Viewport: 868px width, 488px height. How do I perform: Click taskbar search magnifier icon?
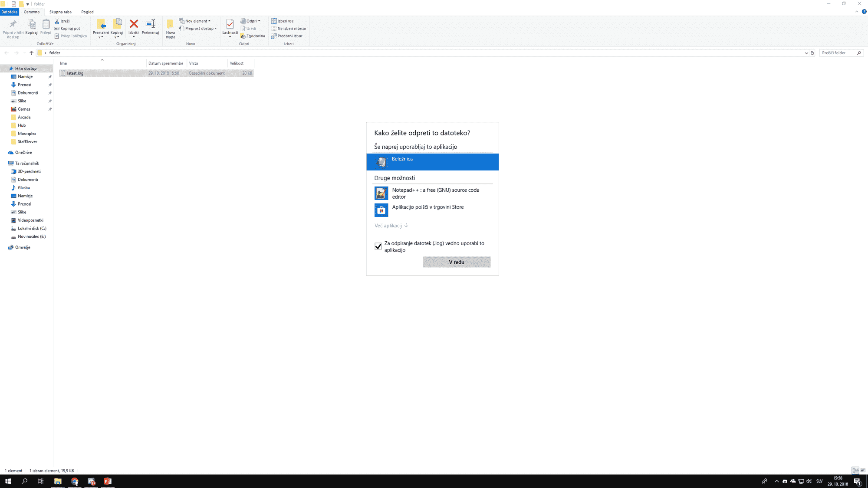(x=24, y=481)
